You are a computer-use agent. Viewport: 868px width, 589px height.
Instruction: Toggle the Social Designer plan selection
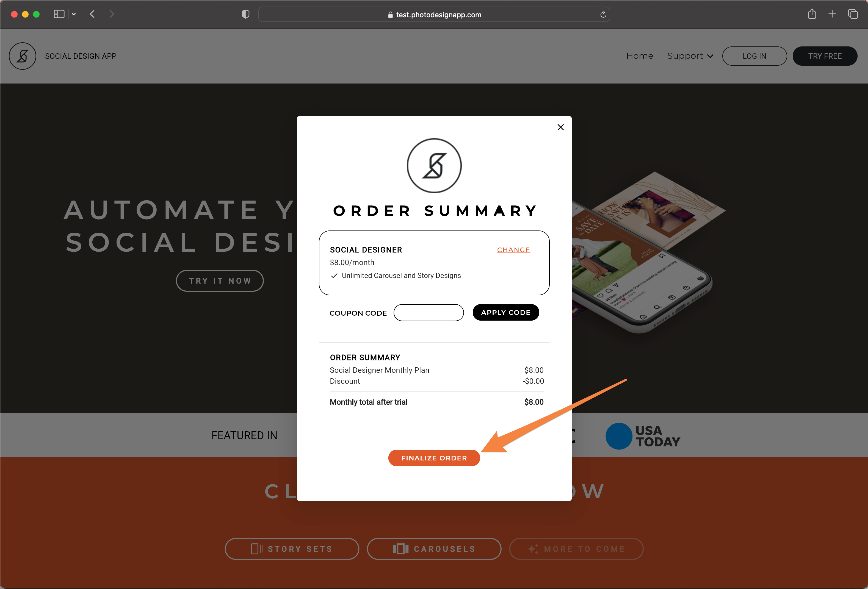pyautogui.click(x=513, y=249)
